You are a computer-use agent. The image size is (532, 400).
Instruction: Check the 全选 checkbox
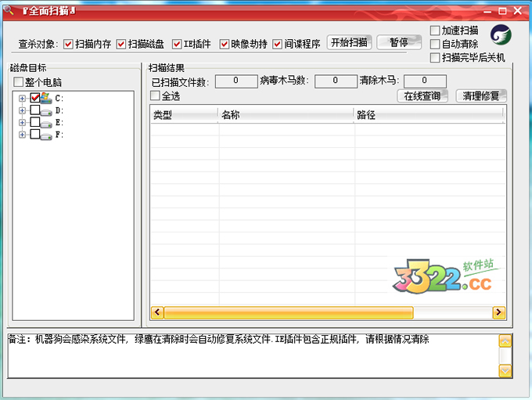pos(155,95)
